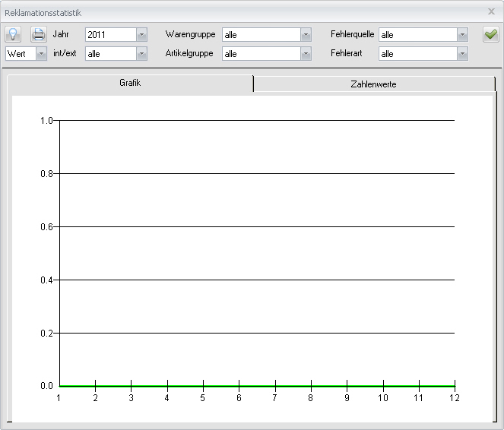Screen dimensions: 504x430
Task: Close the Reklamationsstatistik window
Action: (491, 11)
